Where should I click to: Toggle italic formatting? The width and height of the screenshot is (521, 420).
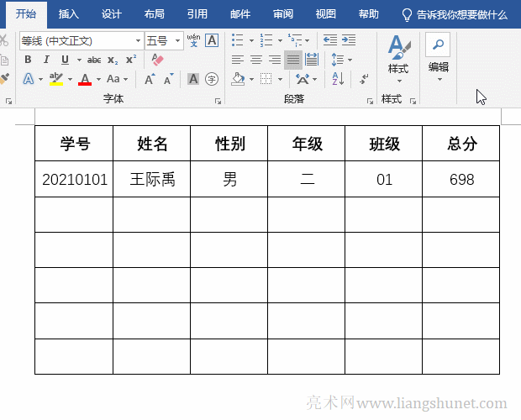pos(46,60)
